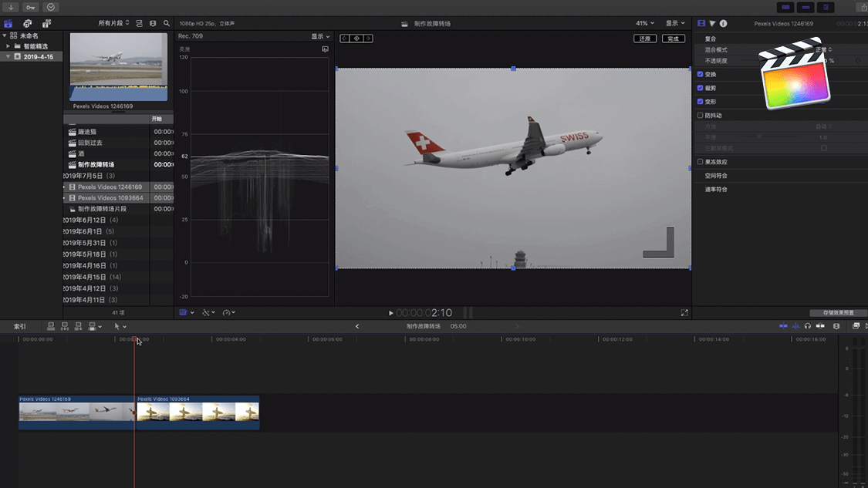The image size is (868, 488).
Task: Uncheck the 变换 (Transform) checkbox
Action: click(701, 75)
